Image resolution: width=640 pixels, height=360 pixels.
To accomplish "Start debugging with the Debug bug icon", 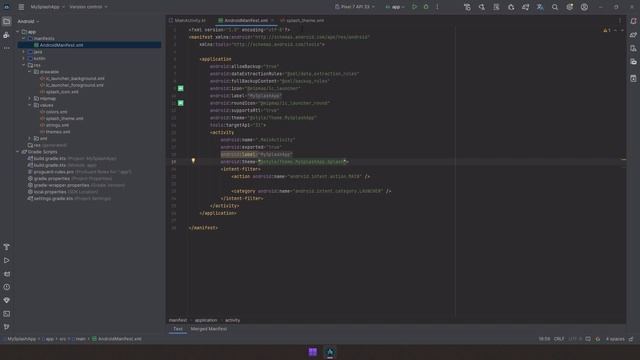I will click(426, 7).
